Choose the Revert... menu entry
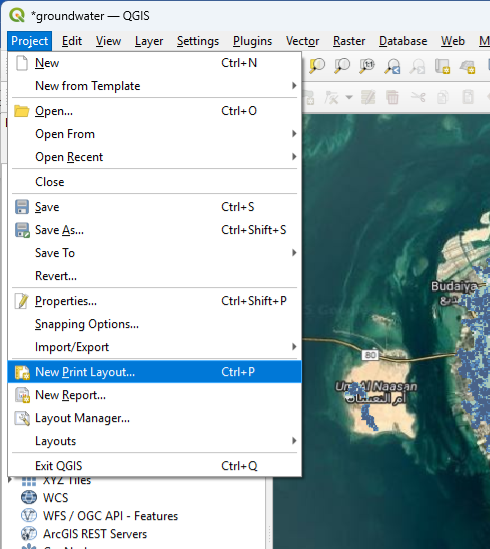Screen dimensions: 490x549 [154, 276]
